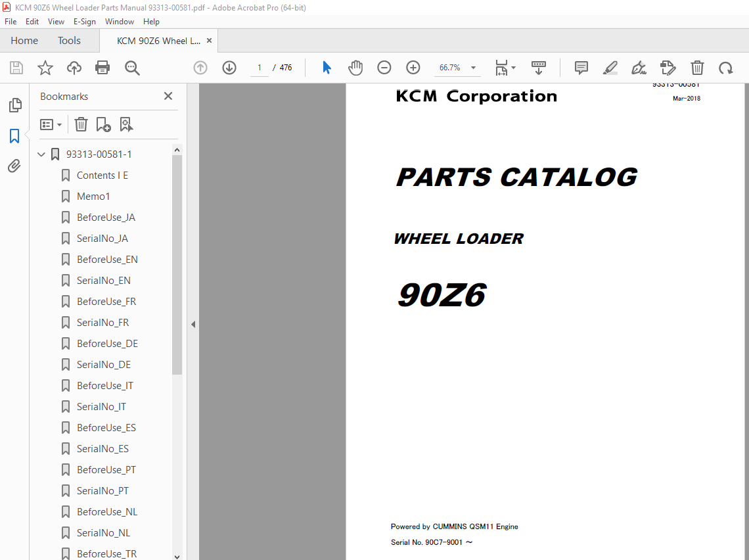Open the Sign document tool

point(639,68)
